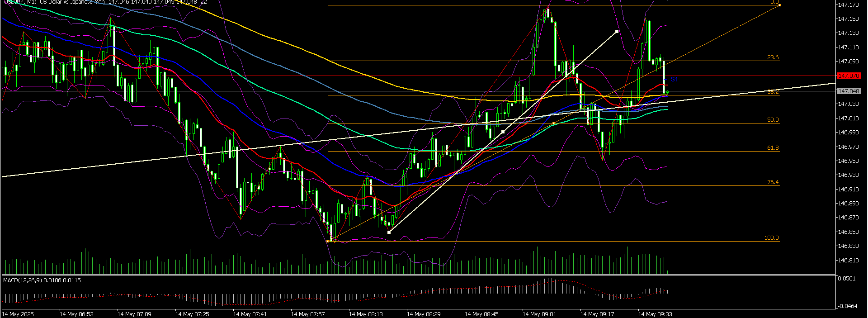Click the white trendline's middle handle
Viewport: 868px width, 318px height.
503,132
